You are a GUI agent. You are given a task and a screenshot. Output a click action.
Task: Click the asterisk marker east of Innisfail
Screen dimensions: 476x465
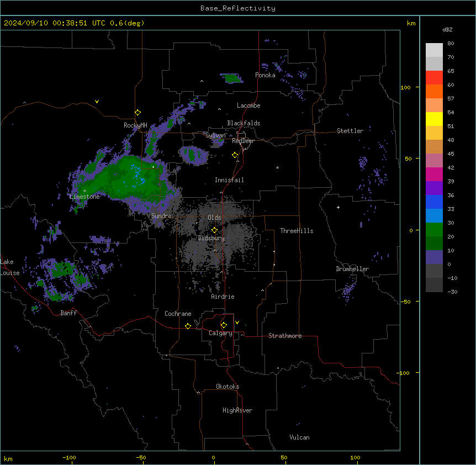277,167
